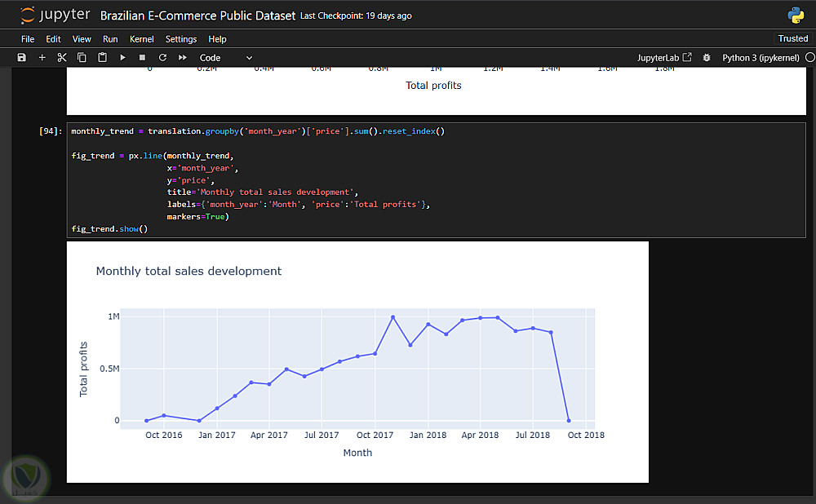Open the cell type Code dropdown
Viewport: 816px width, 504px height.
point(226,58)
